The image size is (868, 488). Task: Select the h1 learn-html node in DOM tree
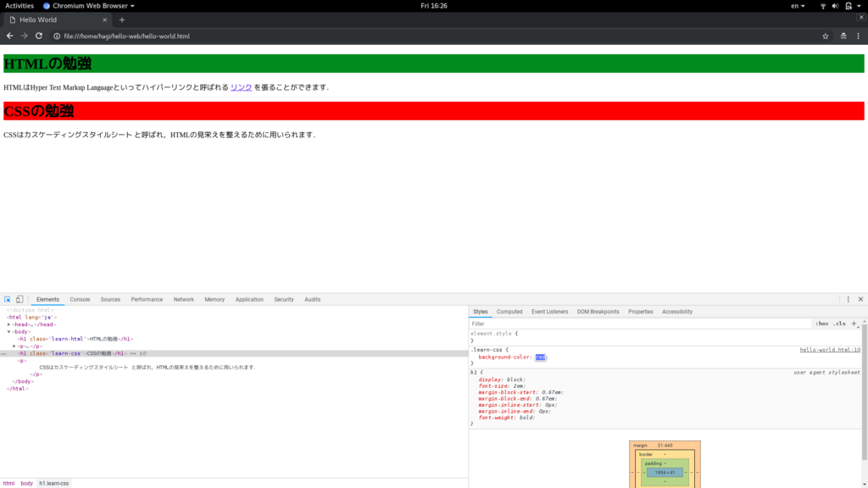pos(75,339)
